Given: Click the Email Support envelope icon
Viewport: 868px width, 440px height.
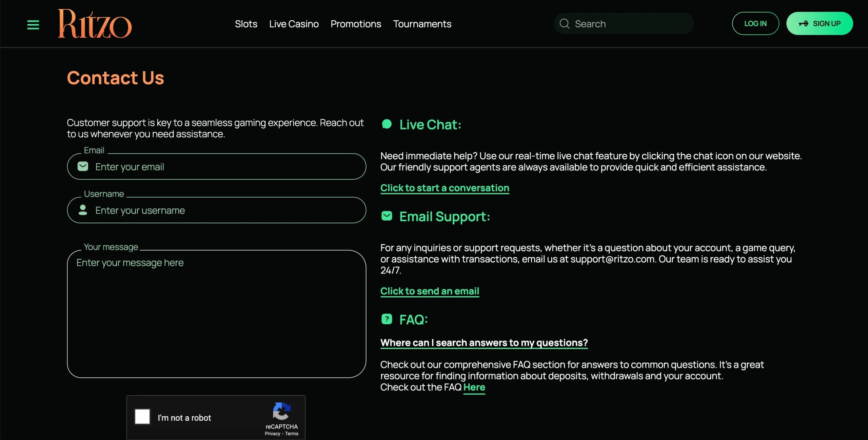Looking at the screenshot, I should 387,216.
